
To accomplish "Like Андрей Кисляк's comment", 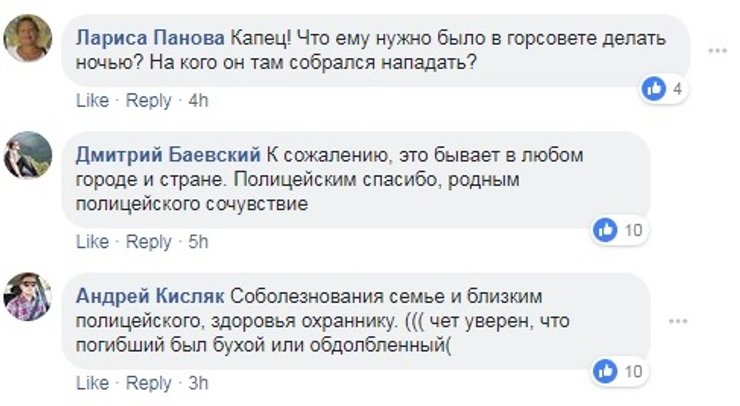I will 91,383.
